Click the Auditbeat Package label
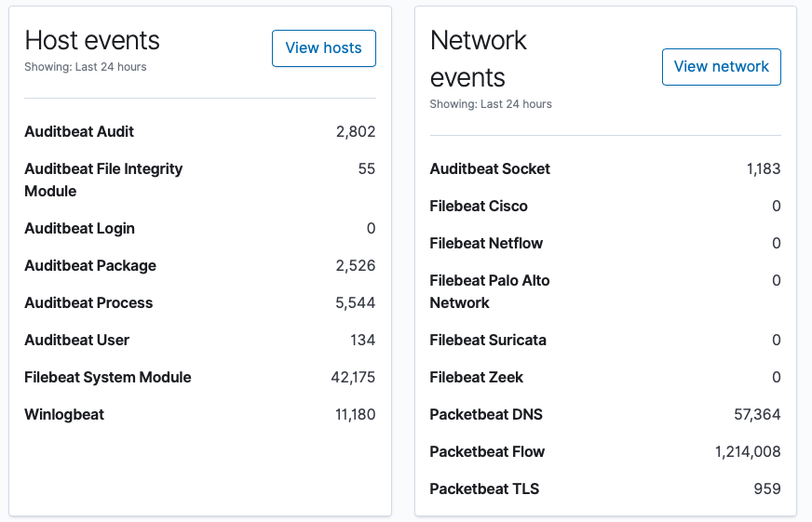Image resolution: width=812 pixels, height=522 pixels. click(90, 265)
